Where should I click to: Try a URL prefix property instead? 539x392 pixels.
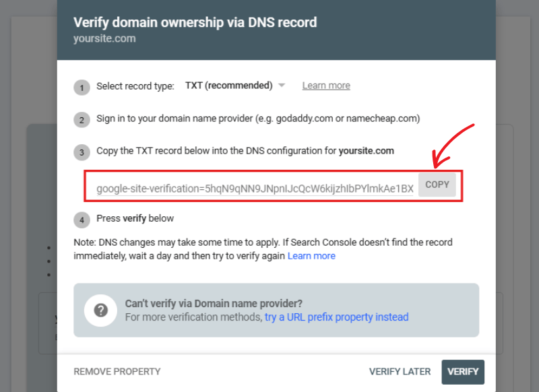click(x=336, y=317)
